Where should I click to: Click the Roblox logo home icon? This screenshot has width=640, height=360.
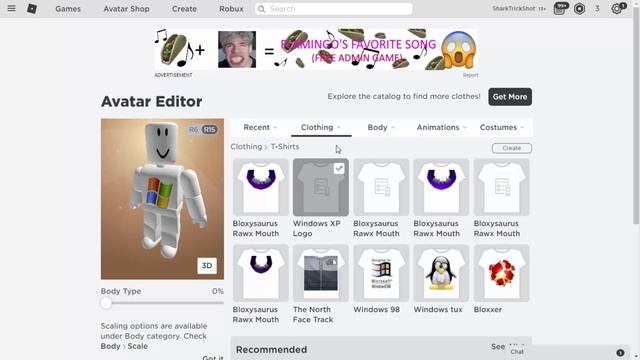click(32, 9)
